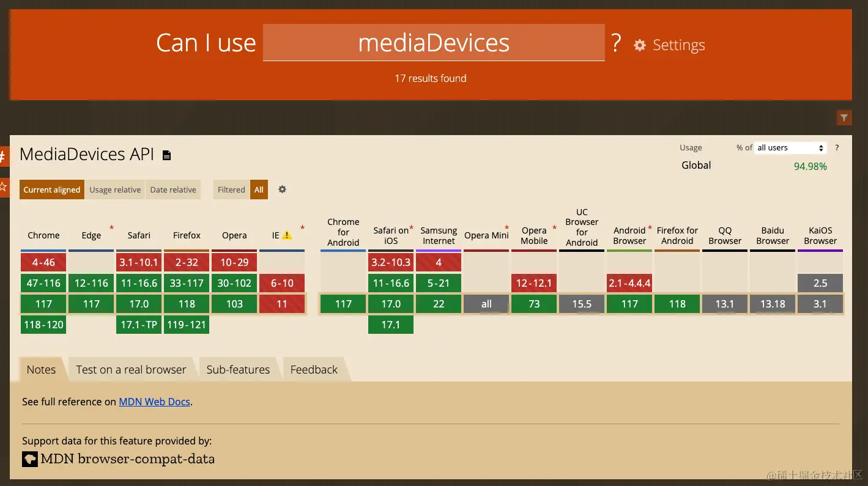Click the Chrome for Android header
868x486 pixels.
343,232
